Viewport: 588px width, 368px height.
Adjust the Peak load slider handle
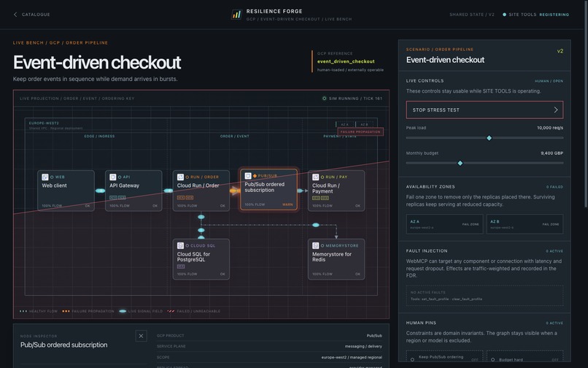489,138
